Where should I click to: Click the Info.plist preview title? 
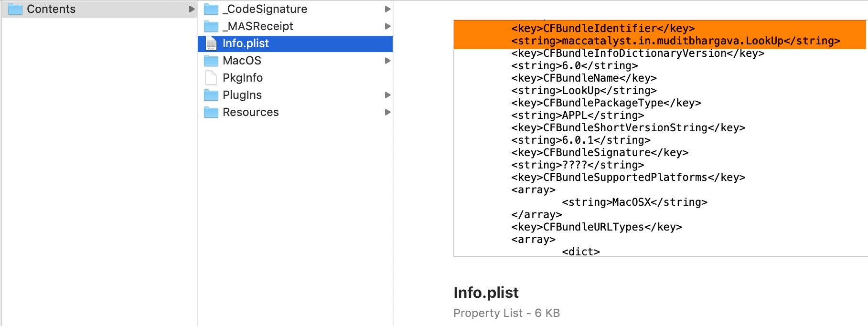click(x=486, y=293)
